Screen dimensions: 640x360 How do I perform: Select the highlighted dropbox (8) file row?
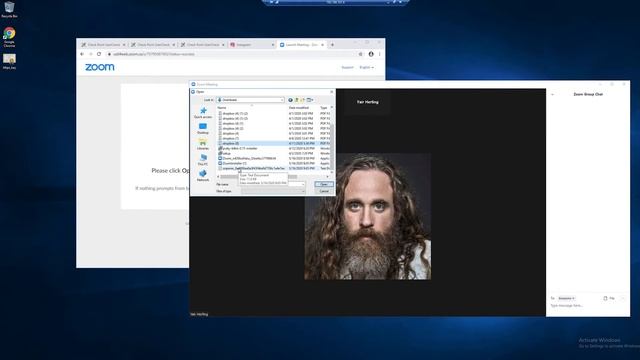273,144
